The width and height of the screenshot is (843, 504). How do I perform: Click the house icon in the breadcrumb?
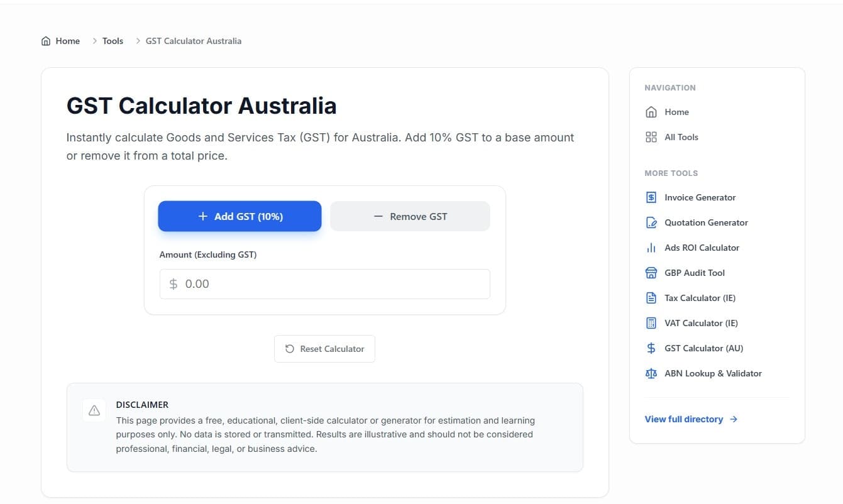45,40
